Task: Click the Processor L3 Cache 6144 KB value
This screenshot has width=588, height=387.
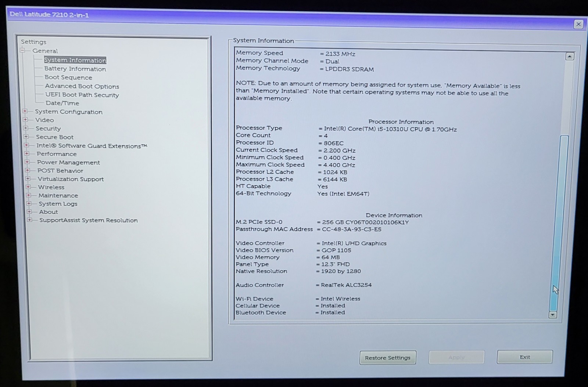Action: point(335,180)
